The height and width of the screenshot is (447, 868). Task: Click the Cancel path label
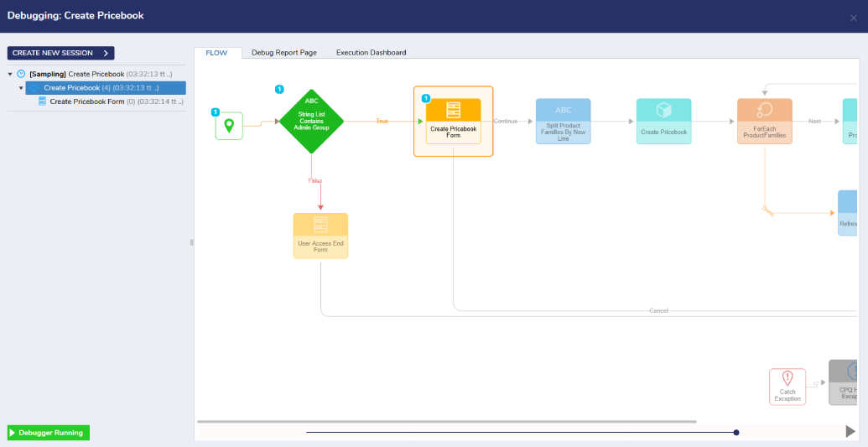point(658,311)
